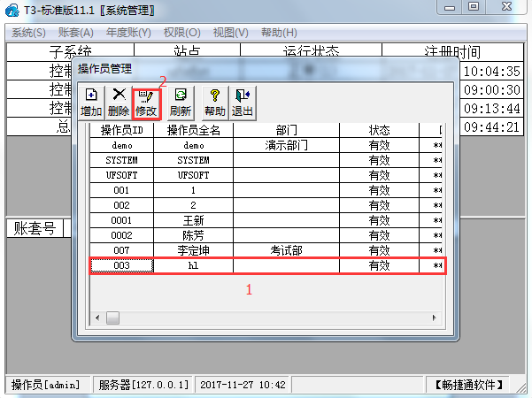Click the horizontal scrollbar right arrow
This screenshot has height=398, width=532.
(435, 318)
